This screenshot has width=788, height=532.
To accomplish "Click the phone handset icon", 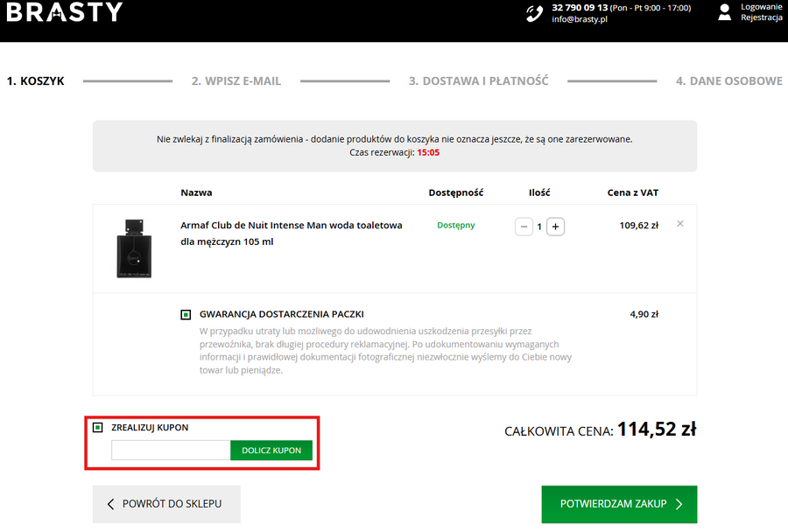I will point(534,13).
